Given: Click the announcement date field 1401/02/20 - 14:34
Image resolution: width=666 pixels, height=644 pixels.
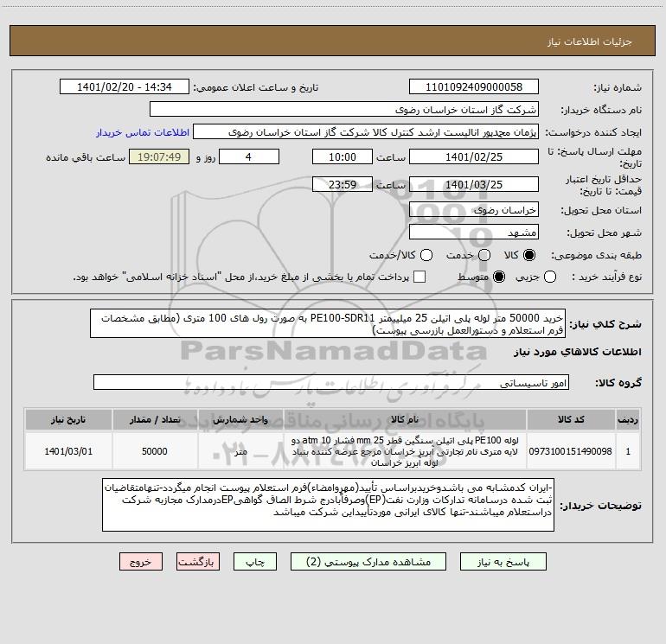Looking at the screenshot, I should pos(125,86).
